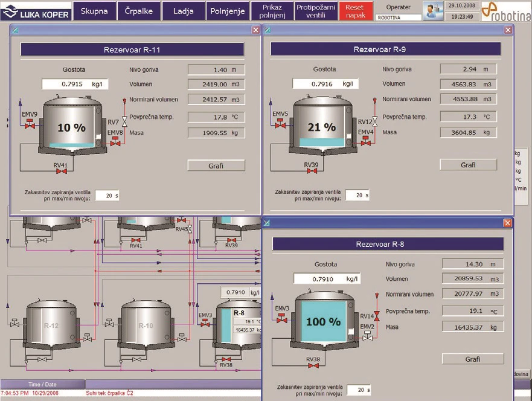
Task: Click the 100% fill level indicator on tank R-8
Action: 322,321
